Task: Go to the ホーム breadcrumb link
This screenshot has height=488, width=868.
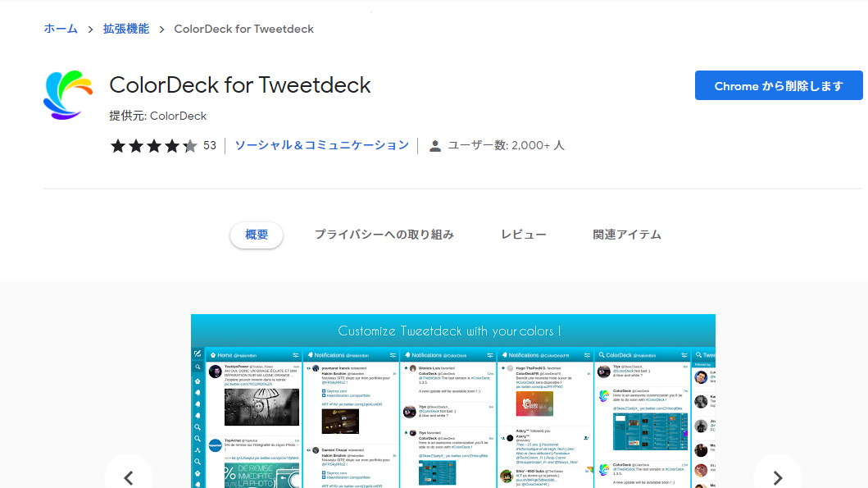Action: (61, 29)
